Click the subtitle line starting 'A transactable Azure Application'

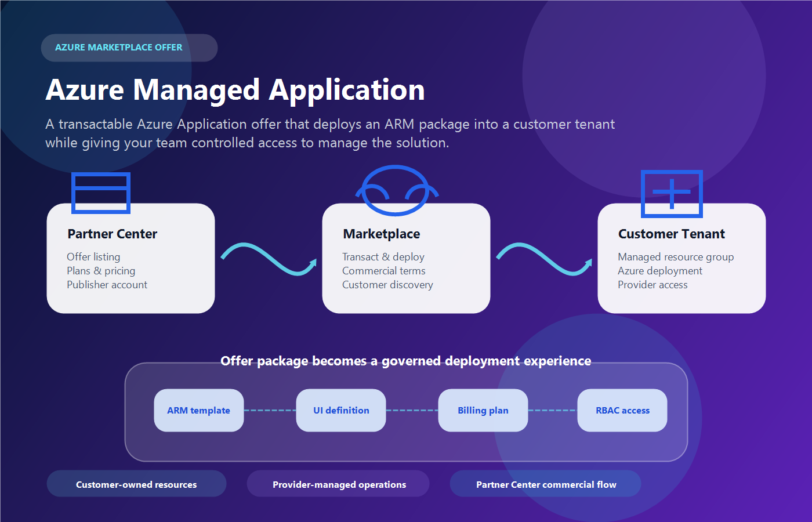pyautogui.click(x=330, y=124)
